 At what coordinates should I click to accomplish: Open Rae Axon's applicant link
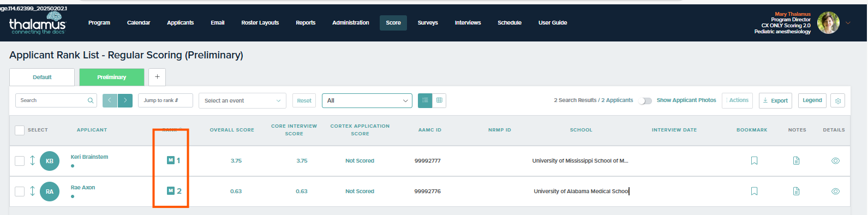click(83, 187)
